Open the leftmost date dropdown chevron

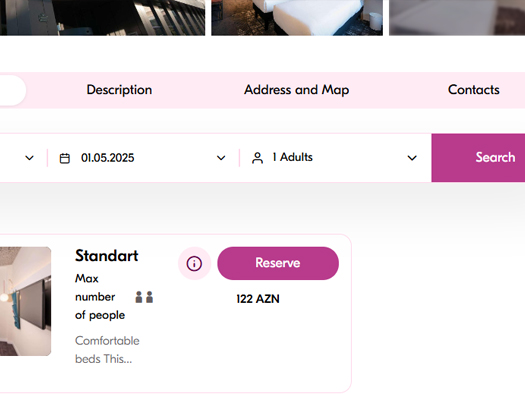(x=29, y=158)
